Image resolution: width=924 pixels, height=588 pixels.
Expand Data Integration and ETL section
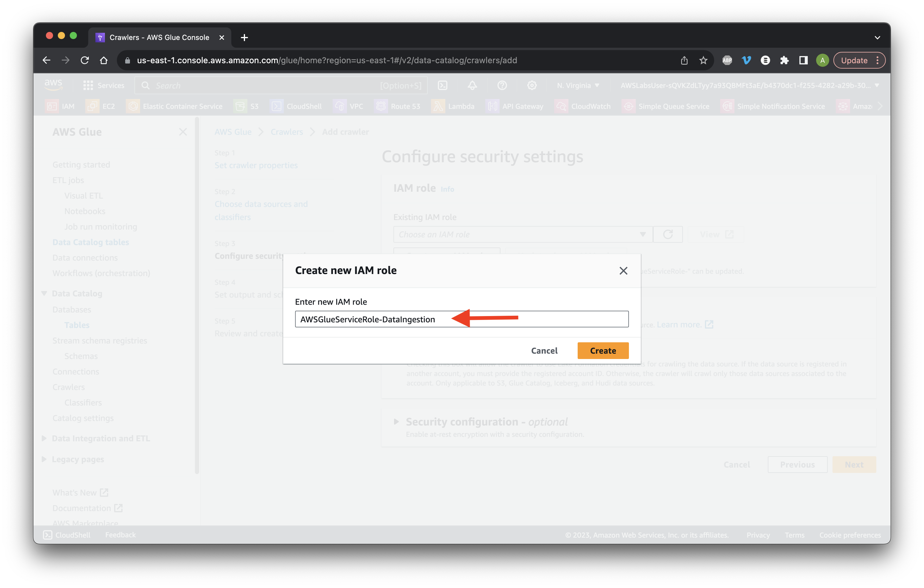pyautogui.click(x=44, y=438)
